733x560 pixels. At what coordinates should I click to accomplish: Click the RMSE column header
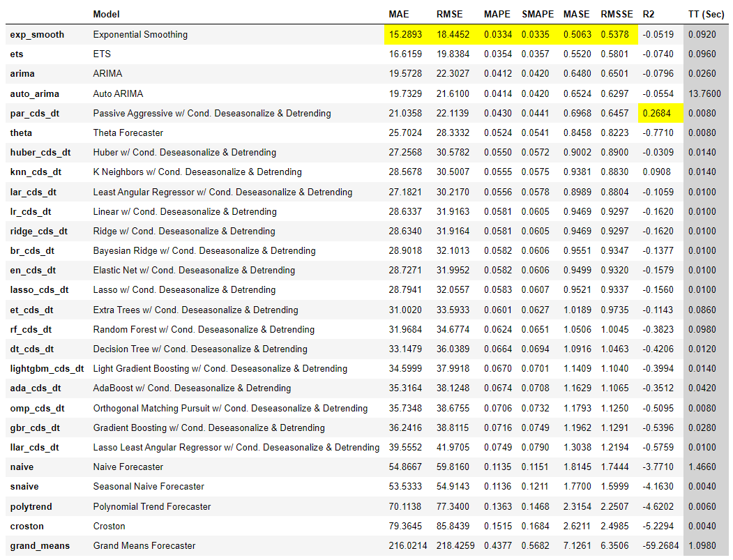449,14
